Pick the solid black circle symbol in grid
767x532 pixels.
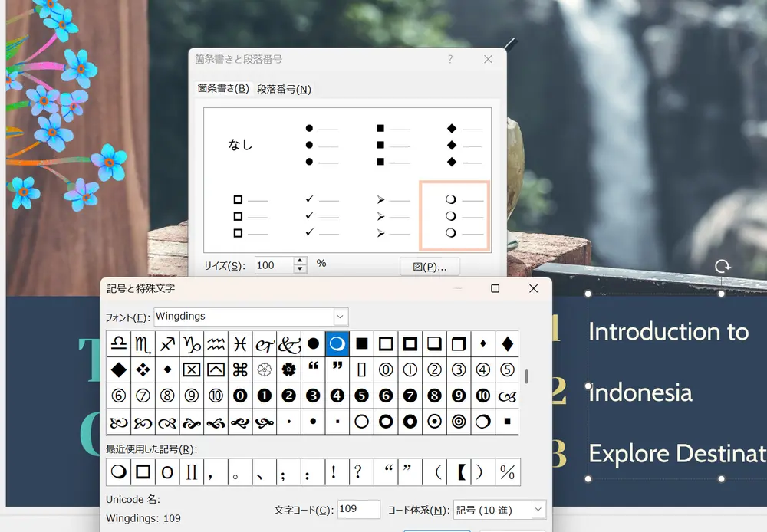tap(313, 343)
